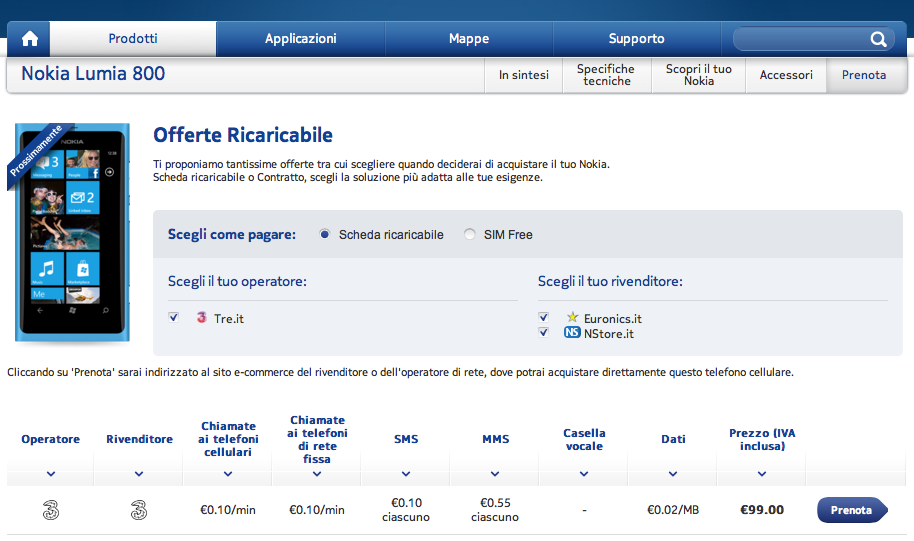Click the home icon in navigation bar
This screenshot has height=541, width=914.
29,39
